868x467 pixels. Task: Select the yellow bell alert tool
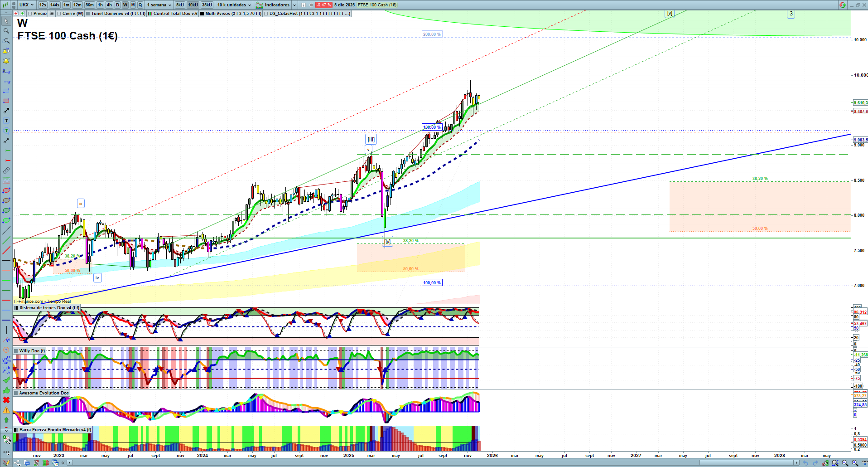click(x=6, y=61)
